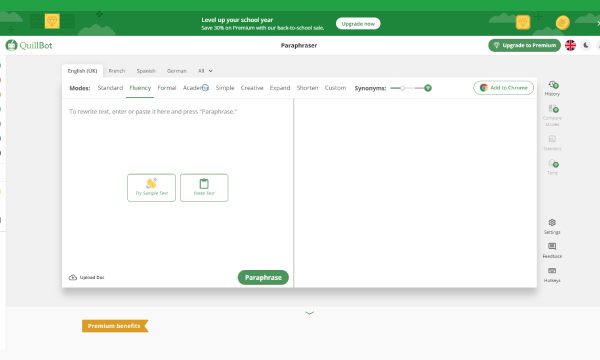Click Try Sample Text button
Viewport: 600px width, 360px height.
pos(152,187)
